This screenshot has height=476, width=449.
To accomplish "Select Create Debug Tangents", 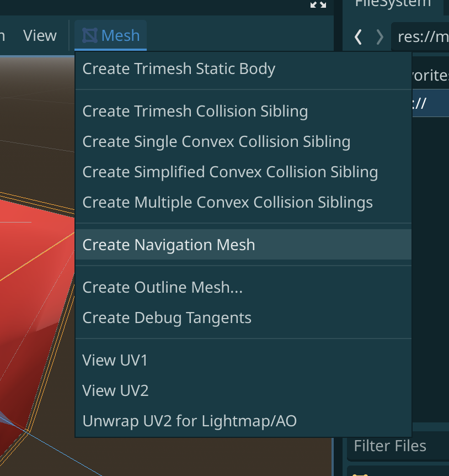I will pyautogui.click(x=167, y=318).
